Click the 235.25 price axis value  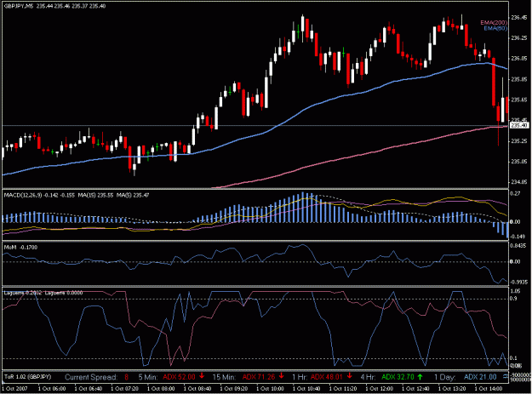[519, 141]
